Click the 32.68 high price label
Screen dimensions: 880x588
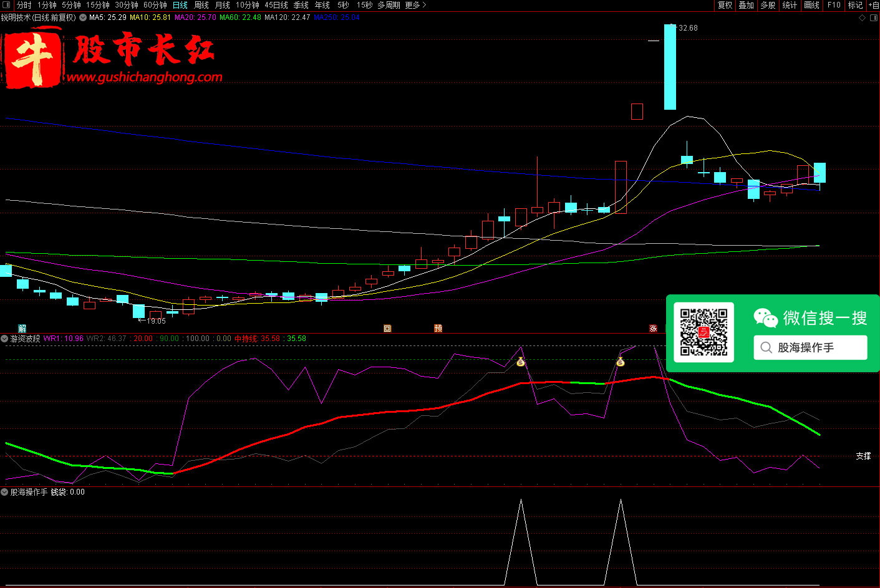688,28
